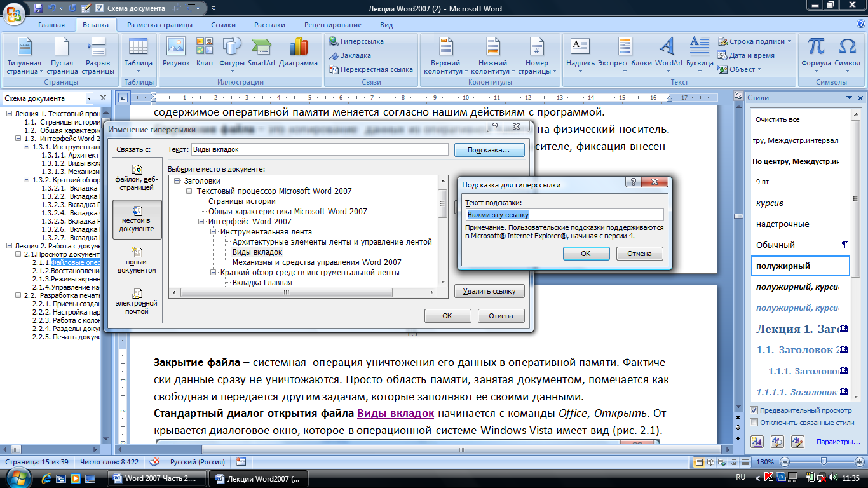Enable Отключить связанные стили checkbox
Screen dimensions: 868x488
tap(754, 423)
